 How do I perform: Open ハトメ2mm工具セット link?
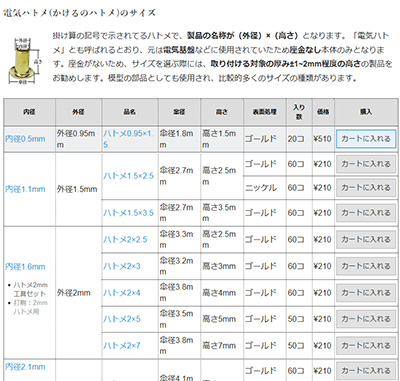tap(30, 289)
